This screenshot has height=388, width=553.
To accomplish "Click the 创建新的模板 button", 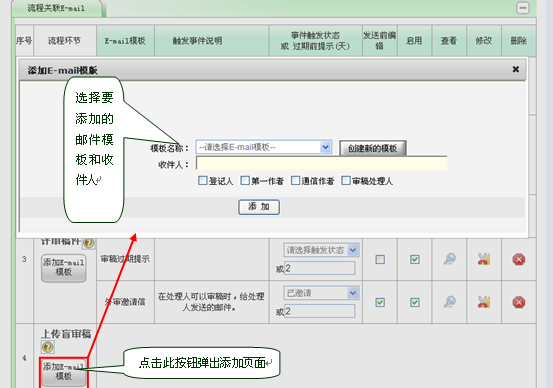I will 372,148.
